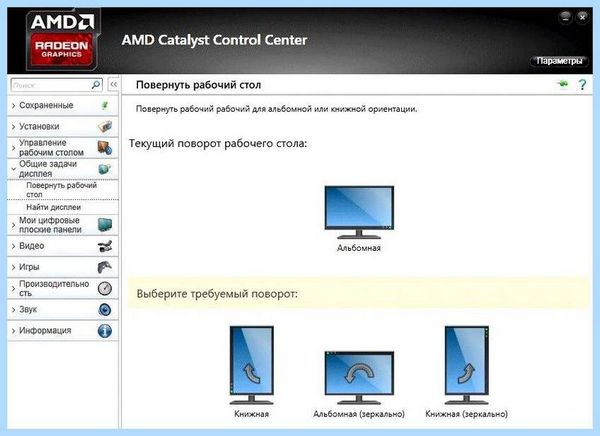The width and height of the screenshot is (600, 436).
Task: Collapse sidebar with double-arrow button
Action: [113, 85]
